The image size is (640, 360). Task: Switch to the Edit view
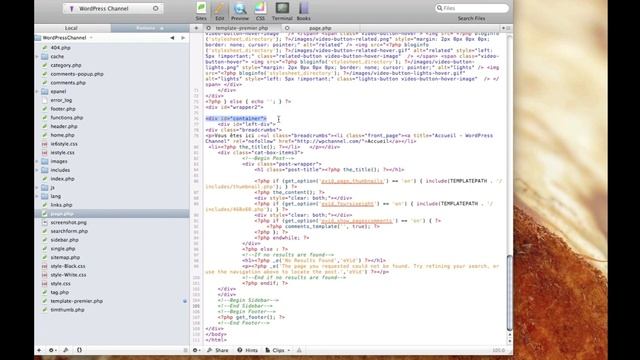[x=220, y=11]
